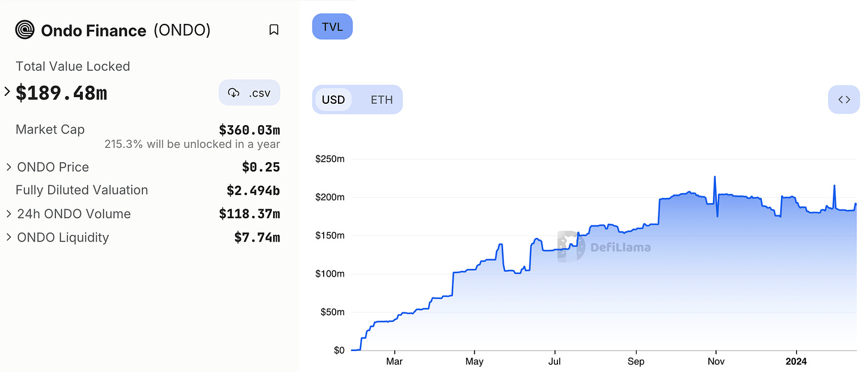Bookmark Ondo Finance protocol

point(274,30)
